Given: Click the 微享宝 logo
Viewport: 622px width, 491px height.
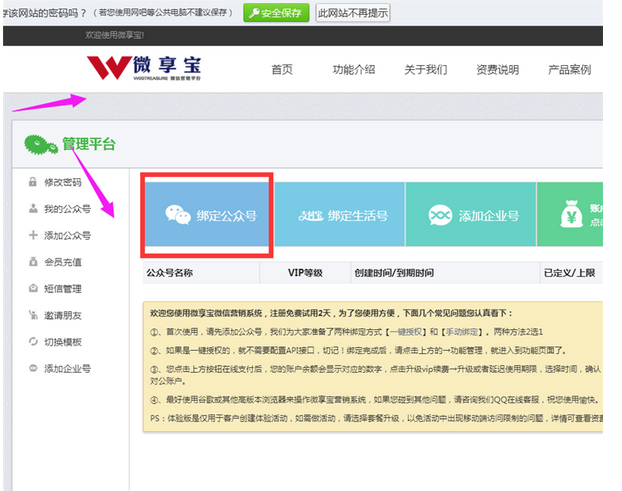Looking at the screenshot, I should [x=144, y=68].
